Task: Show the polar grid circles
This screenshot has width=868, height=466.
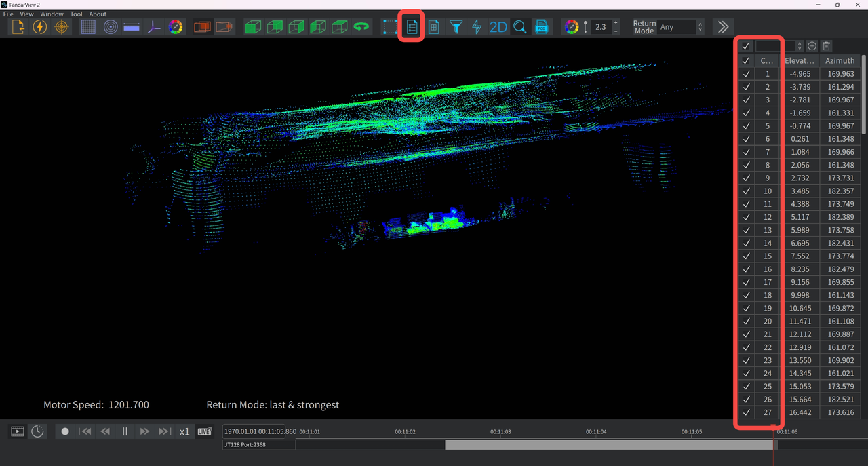Action: click(110, 27)
